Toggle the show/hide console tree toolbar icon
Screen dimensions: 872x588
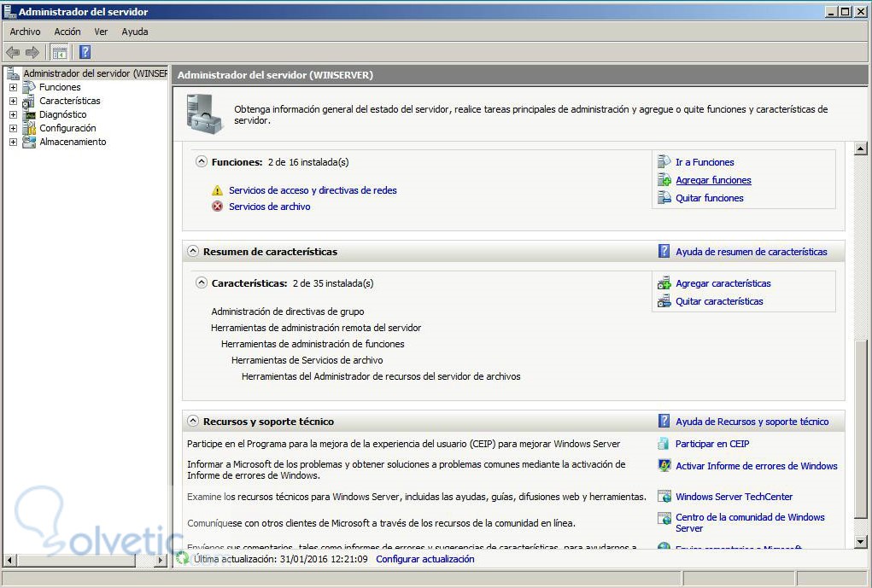point(60,53)
